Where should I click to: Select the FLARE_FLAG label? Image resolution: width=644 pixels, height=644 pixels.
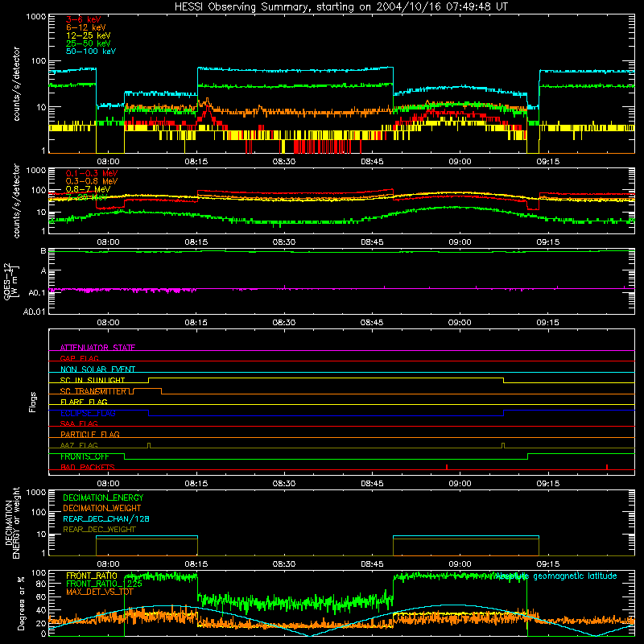(x=84, y=402)
